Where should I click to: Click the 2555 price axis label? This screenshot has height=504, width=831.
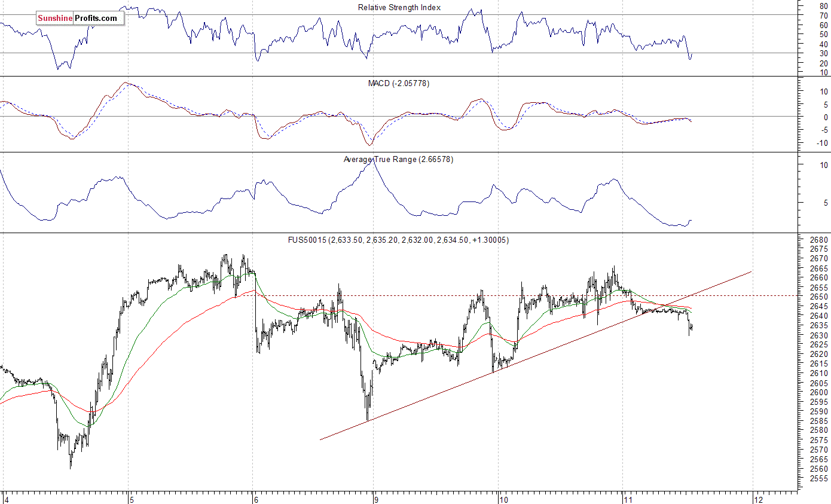pos(820,478)
